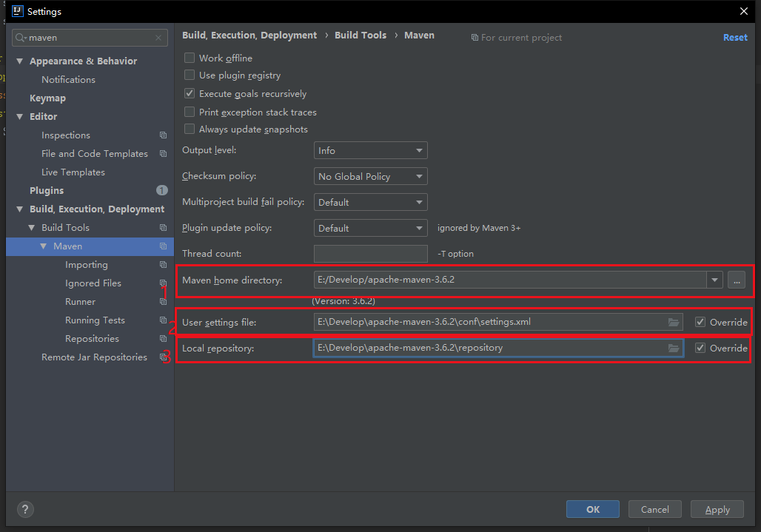Open the help question mark
Screen dimensions: 761x532
(25, 509)
